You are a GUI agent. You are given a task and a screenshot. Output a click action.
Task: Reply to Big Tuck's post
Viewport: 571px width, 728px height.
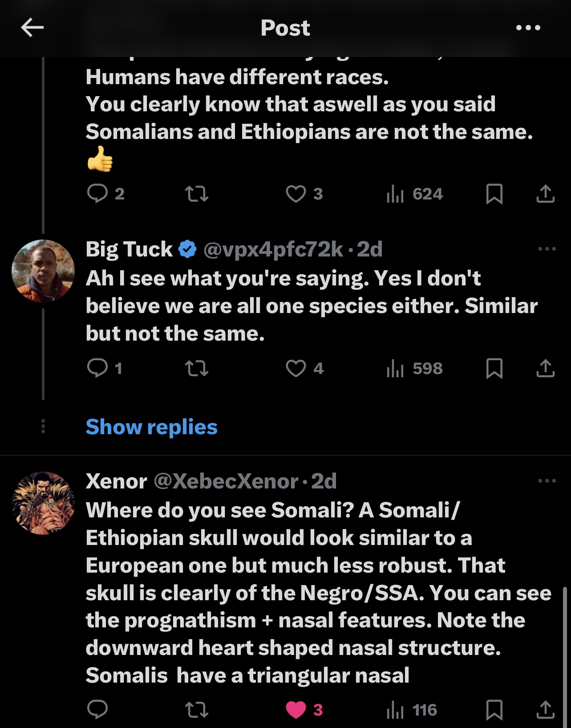(x=97, y=368)
